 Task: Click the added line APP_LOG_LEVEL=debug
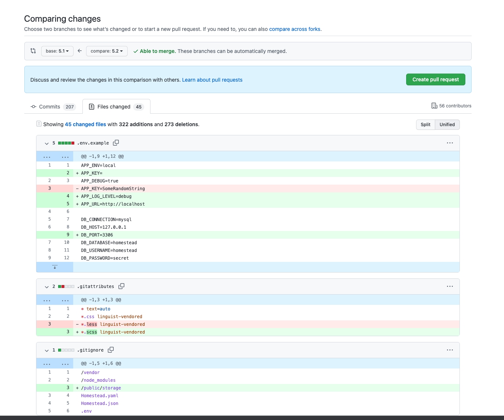click(x=248, y=196)
